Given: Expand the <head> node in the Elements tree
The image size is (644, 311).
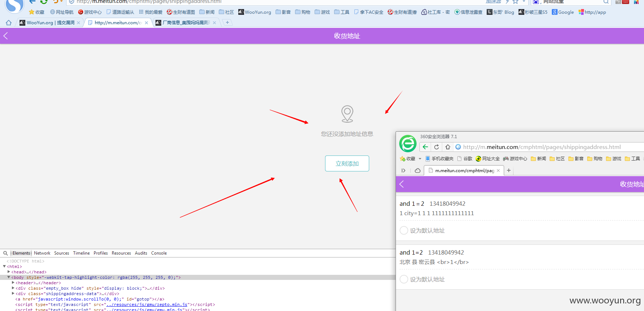Looking at the screenshot, I should click(x=9, y=272).
